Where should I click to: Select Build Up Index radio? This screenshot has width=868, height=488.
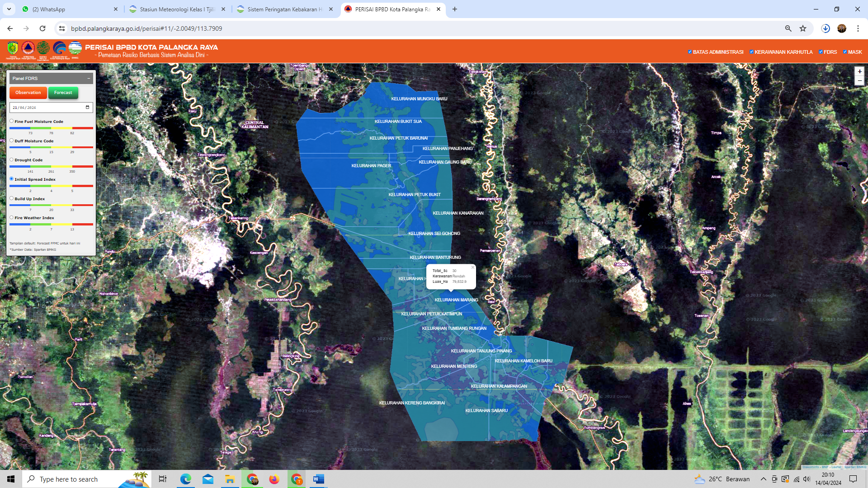tap(12, 198)
